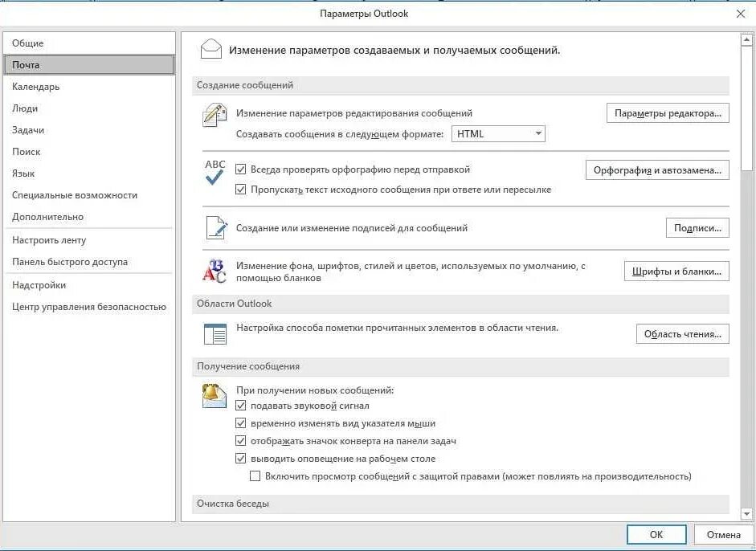Select the Язык category
The height and width of the screenshot is (551, 756).
tap(88, 173)
